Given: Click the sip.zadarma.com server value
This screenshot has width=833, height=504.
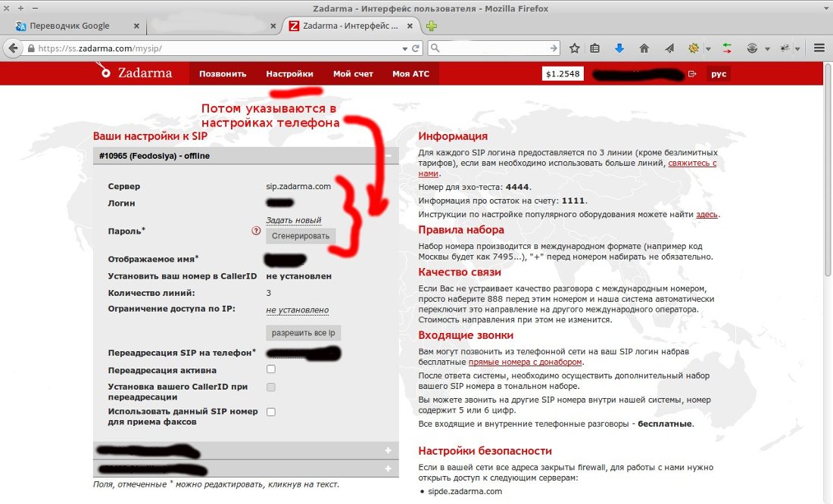Looking at the screenshot, I should (x=298, y=186).
